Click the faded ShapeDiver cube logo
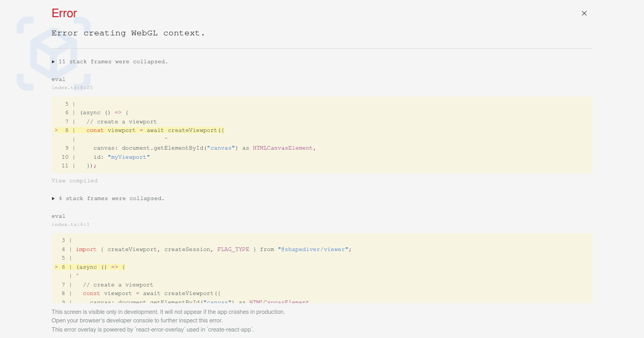The height and width of the screenshot is (338, 644). click(x=53, y=53)
